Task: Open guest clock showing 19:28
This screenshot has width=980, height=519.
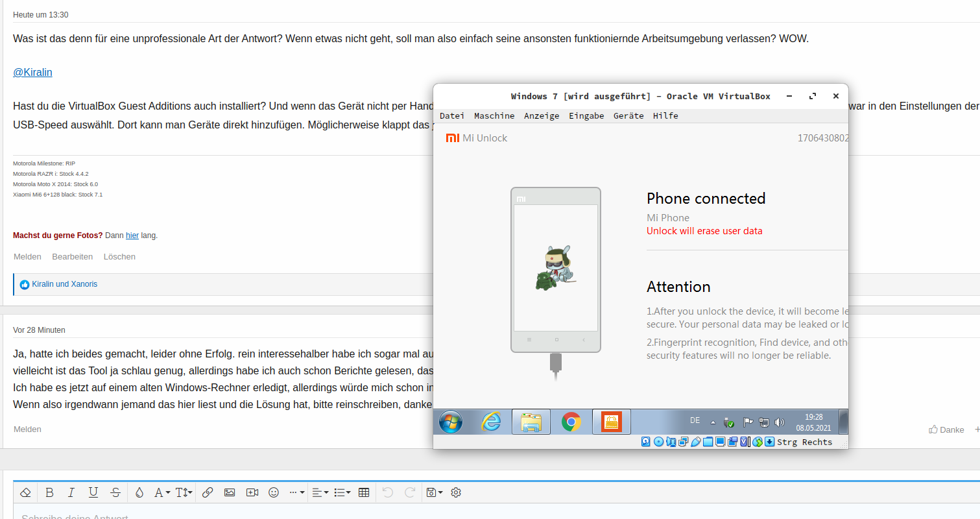Action: (x=814, y=422)
